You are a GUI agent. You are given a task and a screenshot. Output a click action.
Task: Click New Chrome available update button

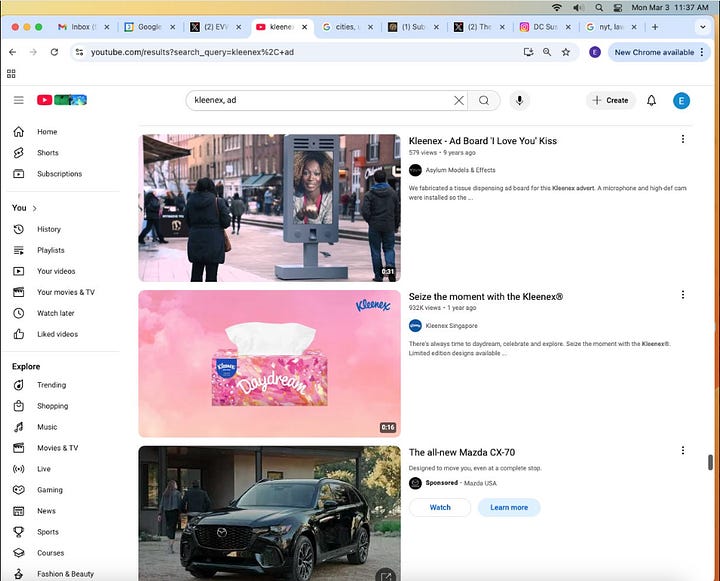(659, 52)
